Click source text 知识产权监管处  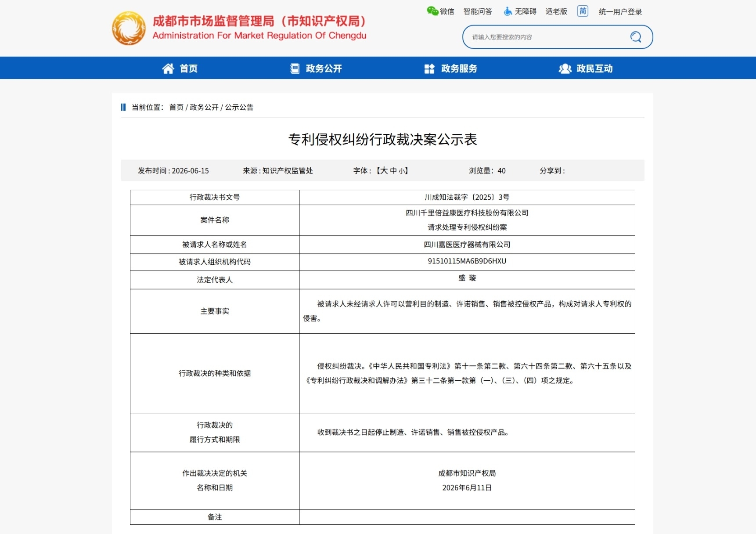click(288, 171)
